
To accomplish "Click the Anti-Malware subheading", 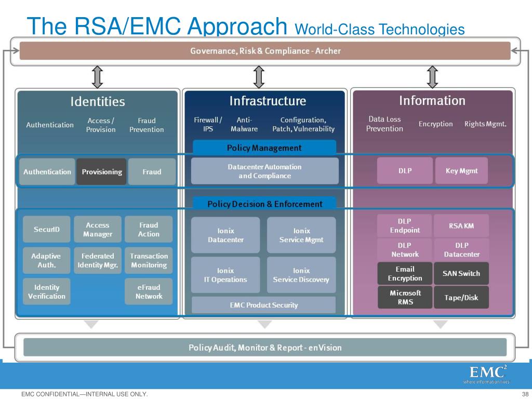I will [244, 124].
